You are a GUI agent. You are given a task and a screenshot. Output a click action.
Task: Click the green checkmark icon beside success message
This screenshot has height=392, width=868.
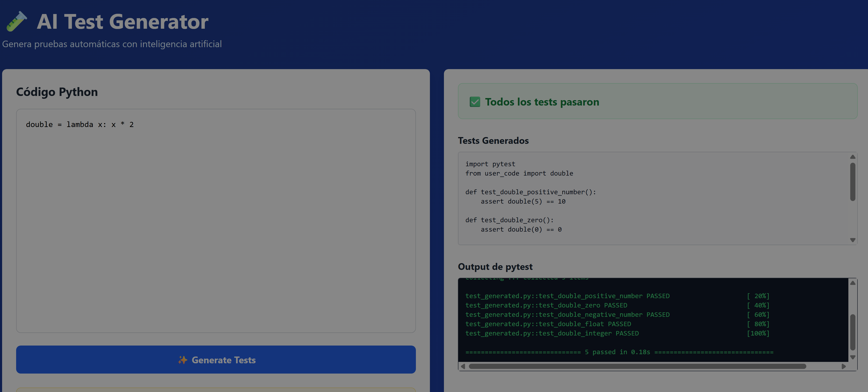point(475,102)
